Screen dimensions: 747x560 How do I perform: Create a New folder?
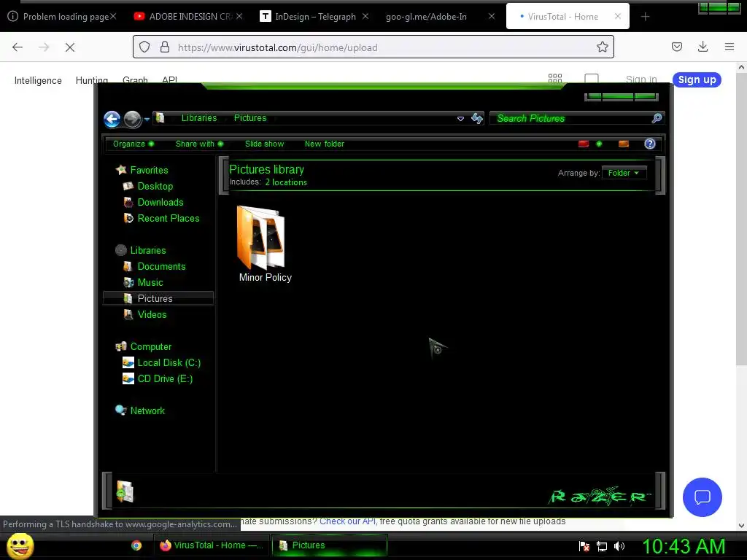(x=325, y=144)
